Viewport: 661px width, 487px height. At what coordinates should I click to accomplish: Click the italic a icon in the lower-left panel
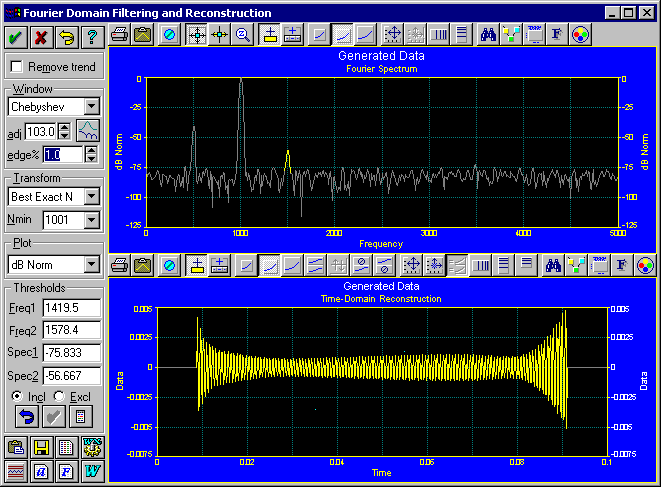[41, 471]
